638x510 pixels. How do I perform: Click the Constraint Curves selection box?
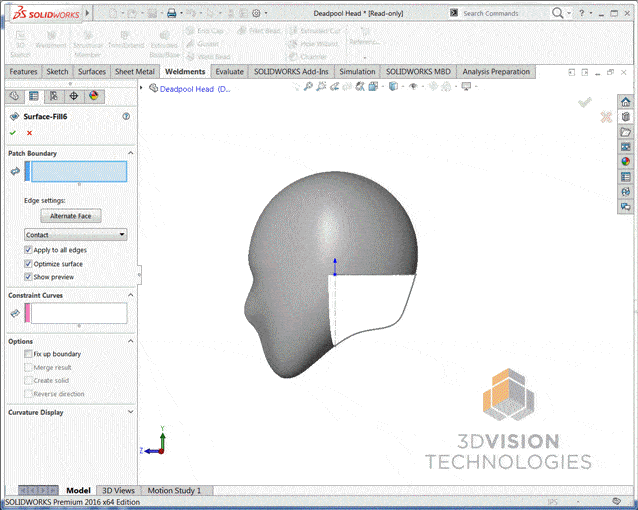click(x=79, y=313)
